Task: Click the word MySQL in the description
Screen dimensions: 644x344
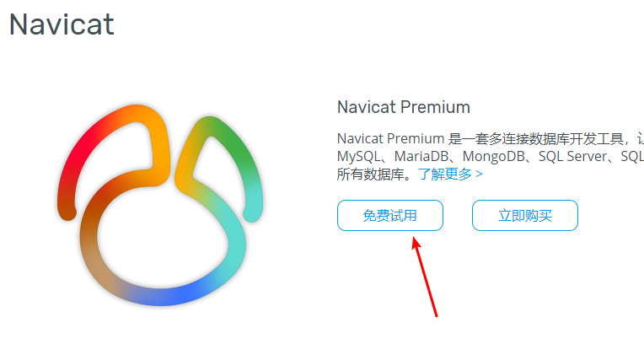Action: (358, 157)
